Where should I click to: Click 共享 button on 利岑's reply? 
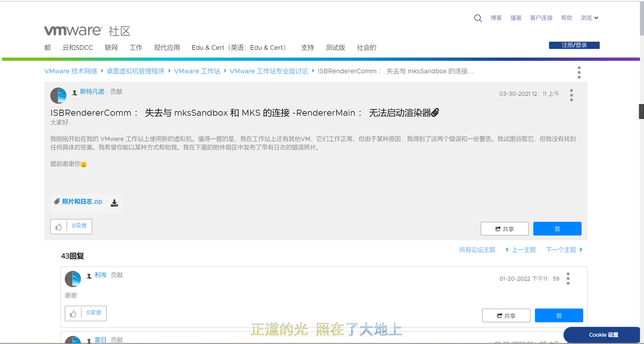point(506,315)
